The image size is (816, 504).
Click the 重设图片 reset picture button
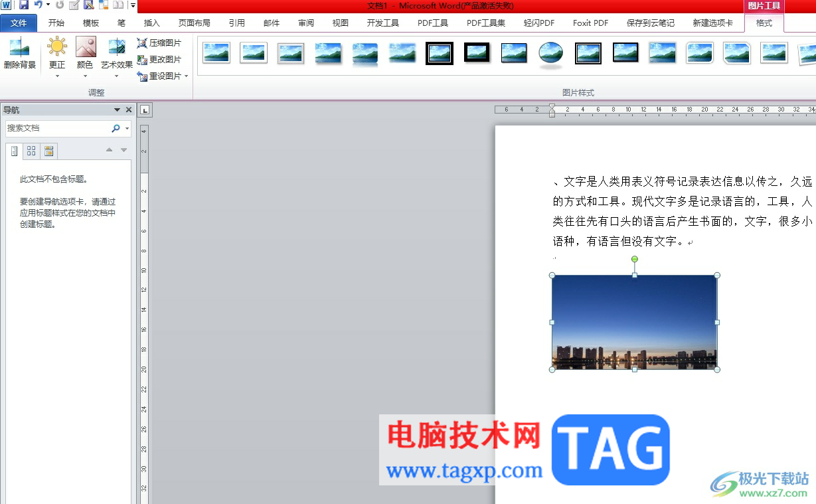159,76
